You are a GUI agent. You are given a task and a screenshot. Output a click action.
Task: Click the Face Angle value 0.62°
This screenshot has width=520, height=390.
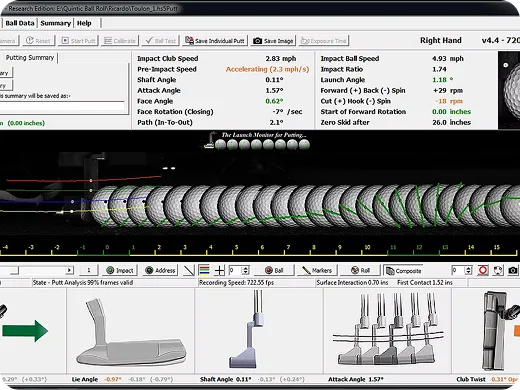pyautogui.click(x=274, y=101)
